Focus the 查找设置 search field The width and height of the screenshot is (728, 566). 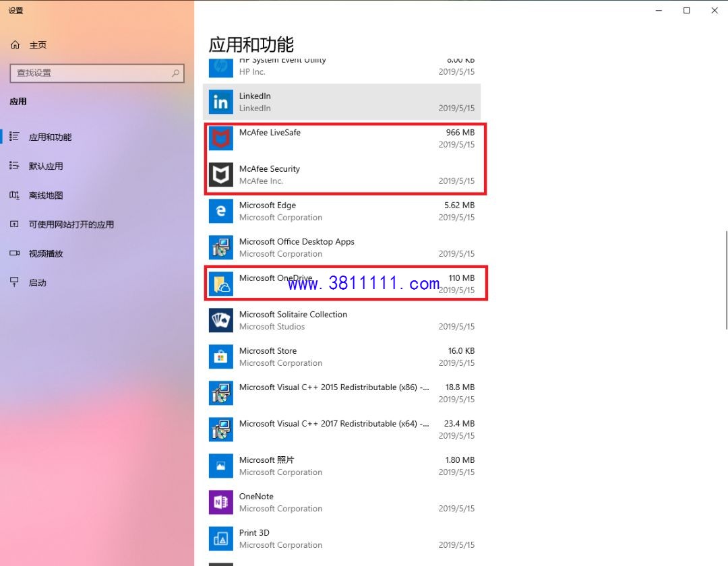(97, 73)
